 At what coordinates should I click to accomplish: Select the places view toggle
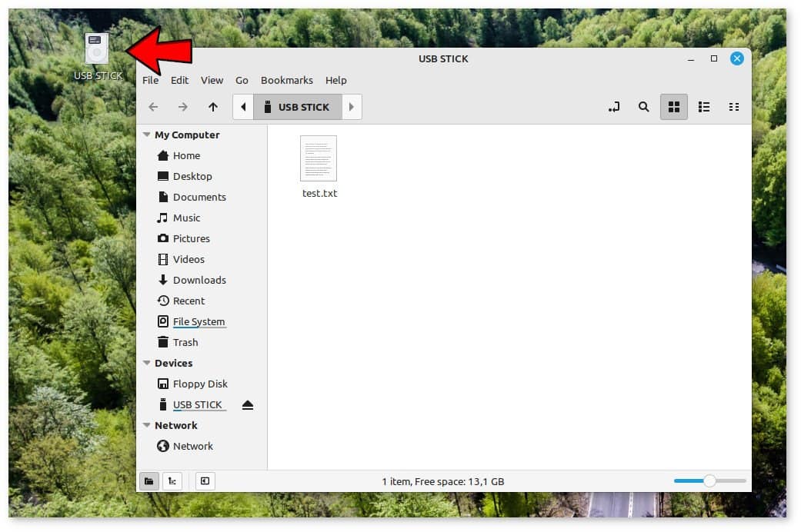pos(150,480)
